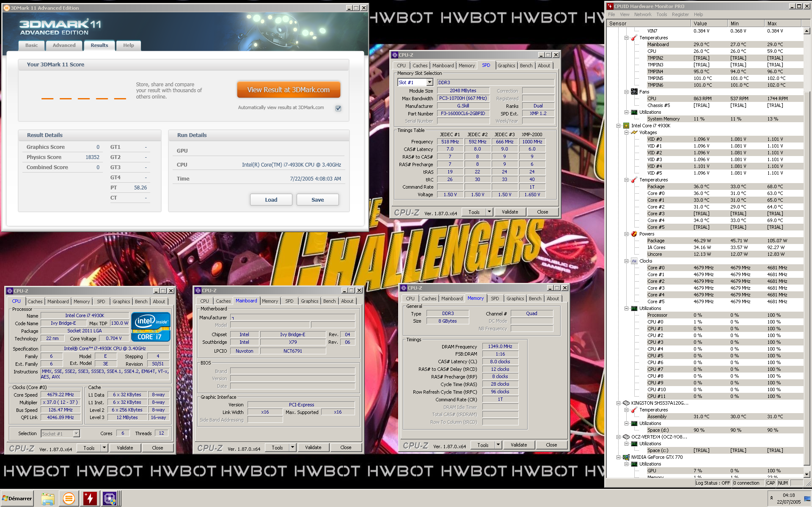This screenshot has height=507, width=812.
Task: Click the Démarrer start button
Action: 17,499
